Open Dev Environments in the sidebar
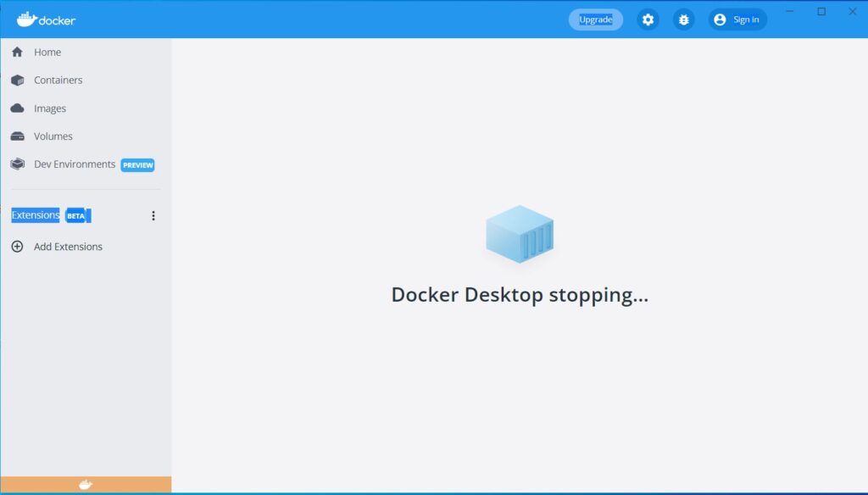The width and height of the screenshot is (868, 495). pyautogui.click(x=75, y=164)
